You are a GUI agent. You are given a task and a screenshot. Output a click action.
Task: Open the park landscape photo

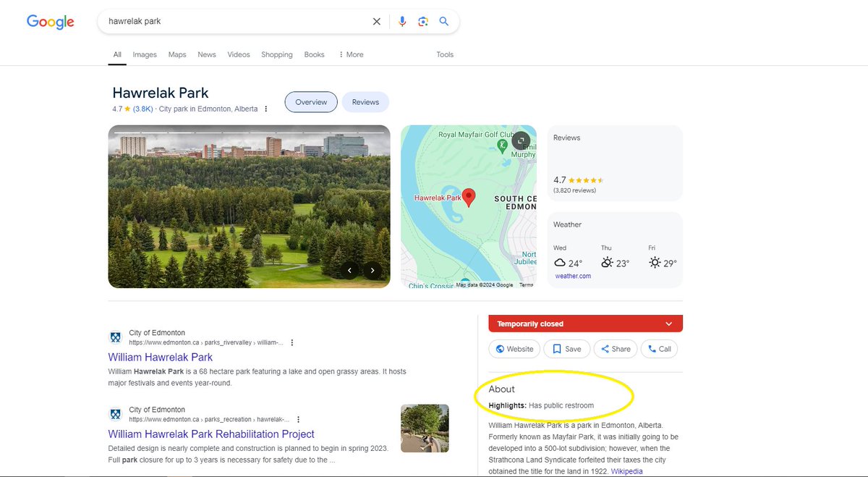(x=249, y=206)
